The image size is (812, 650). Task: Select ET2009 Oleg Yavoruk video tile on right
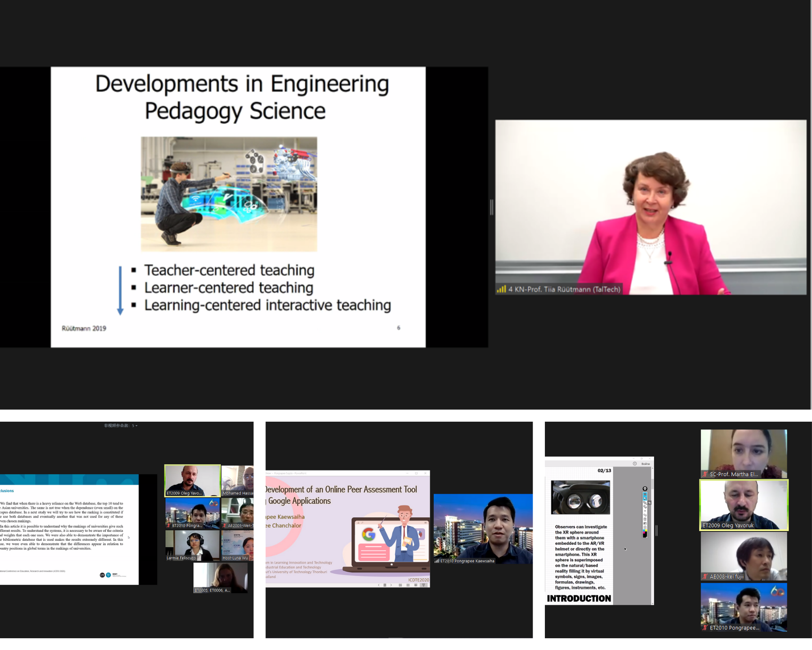743,505
